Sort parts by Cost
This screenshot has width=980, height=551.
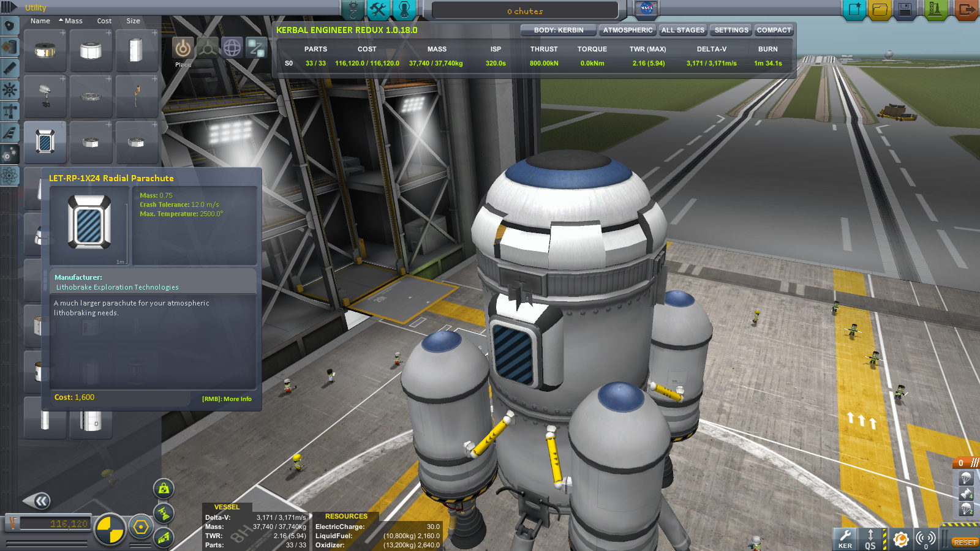click(x=104, y=21)
